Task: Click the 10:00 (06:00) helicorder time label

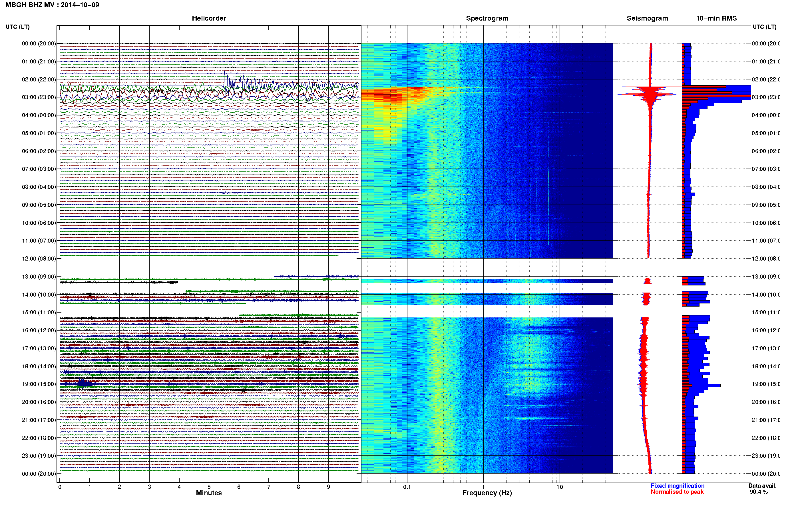Action: pyautogui.click(x=39, y=223)
